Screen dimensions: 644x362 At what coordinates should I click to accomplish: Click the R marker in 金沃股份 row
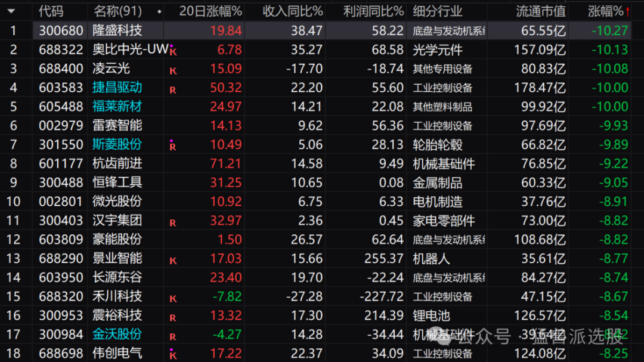coord(173,336)
